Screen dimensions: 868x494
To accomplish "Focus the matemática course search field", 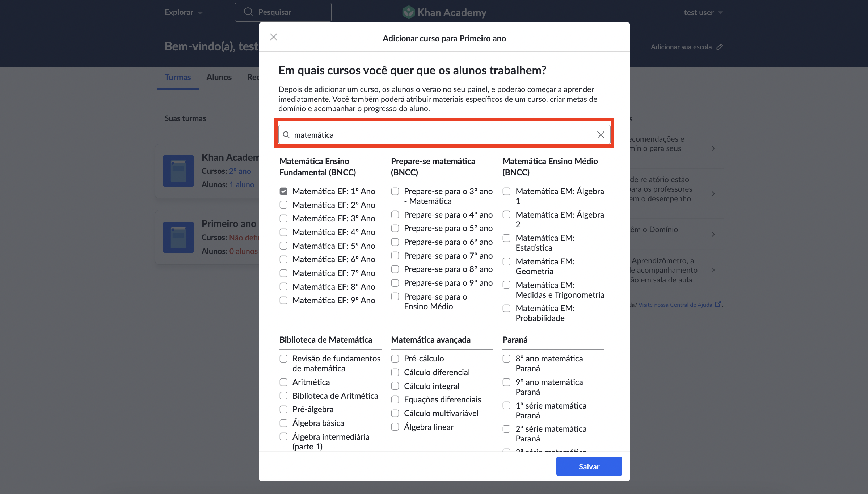I will 444,135.
